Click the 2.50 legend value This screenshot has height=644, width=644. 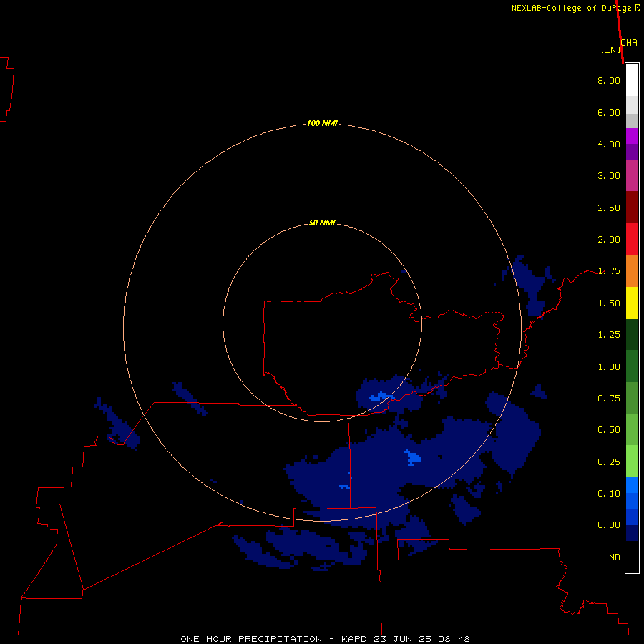coord(609,208)
